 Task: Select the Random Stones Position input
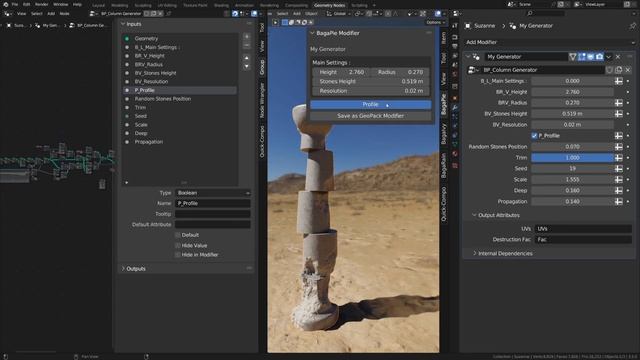pos(180,99)
